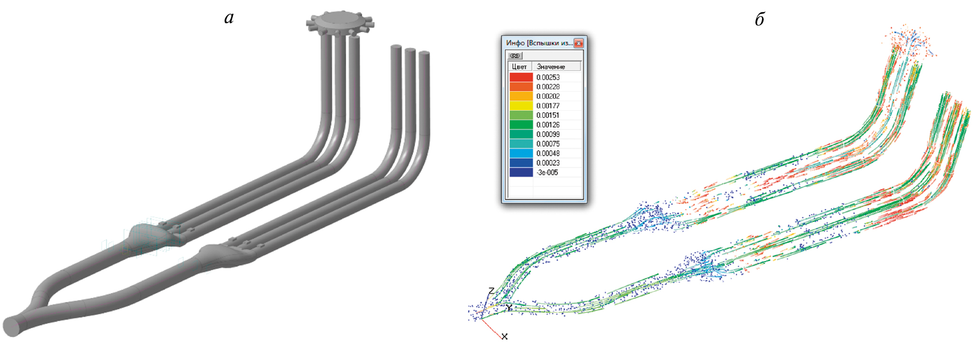980x357 pixels.
Task: Pick the green swatch beside 0.00126
Action: coord(521,125)
